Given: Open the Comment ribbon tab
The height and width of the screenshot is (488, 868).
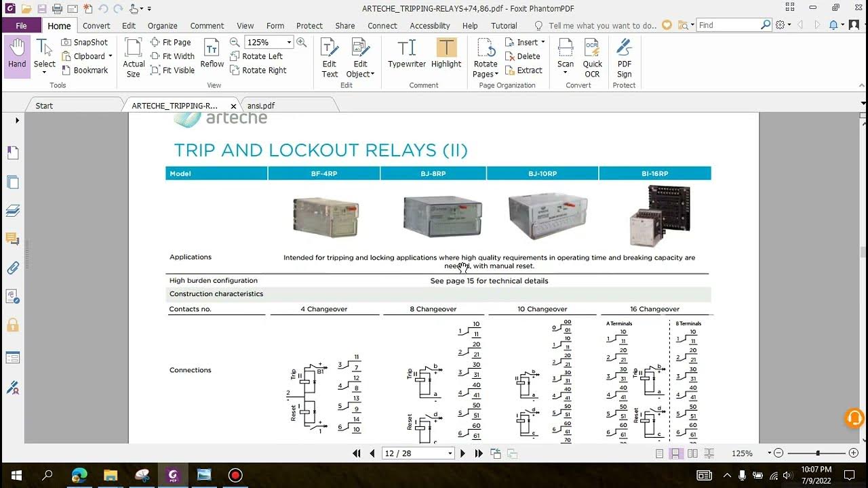Looking at the screenshot, I should click(x=207, y=26).
